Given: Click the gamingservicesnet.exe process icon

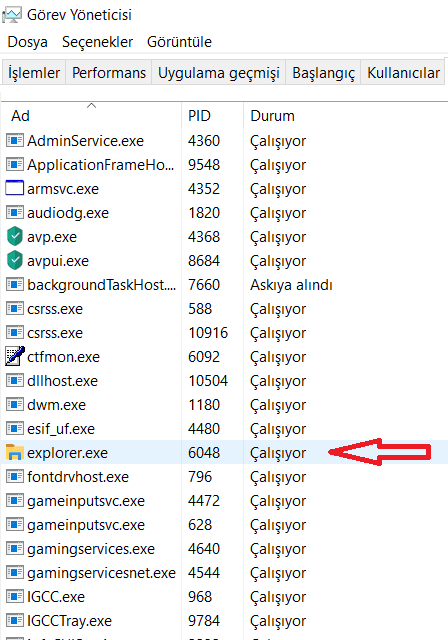Looking at the screenshot, I should coord(15,573).
